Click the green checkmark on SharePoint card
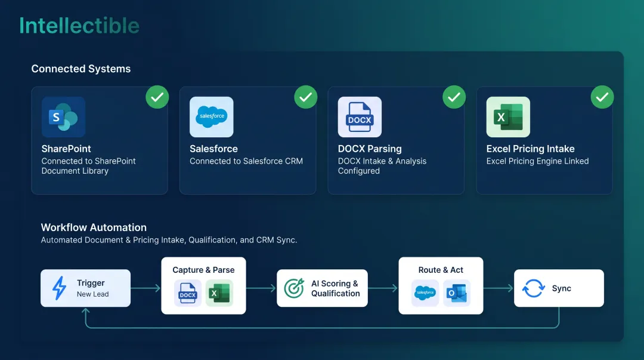 pos(157,97)
